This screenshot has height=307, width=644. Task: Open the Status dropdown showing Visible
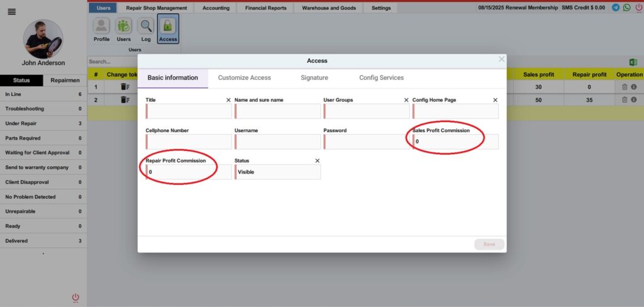277,172
